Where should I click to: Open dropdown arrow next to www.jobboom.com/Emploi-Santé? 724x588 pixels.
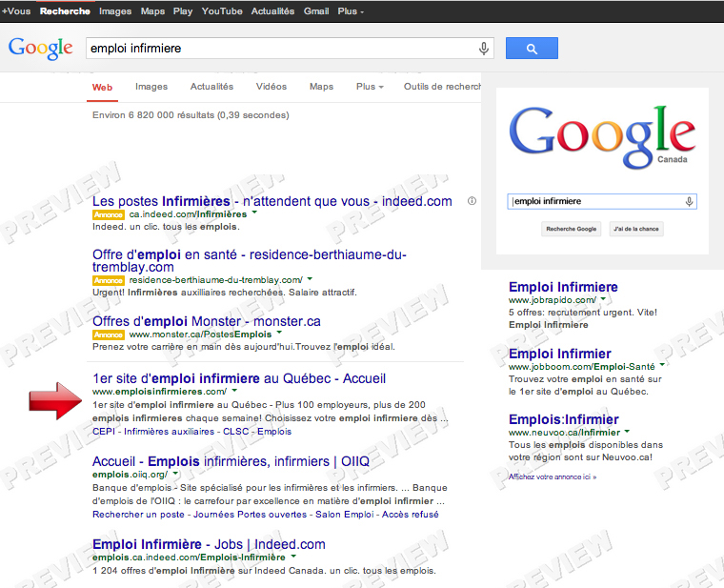(662, 365)
